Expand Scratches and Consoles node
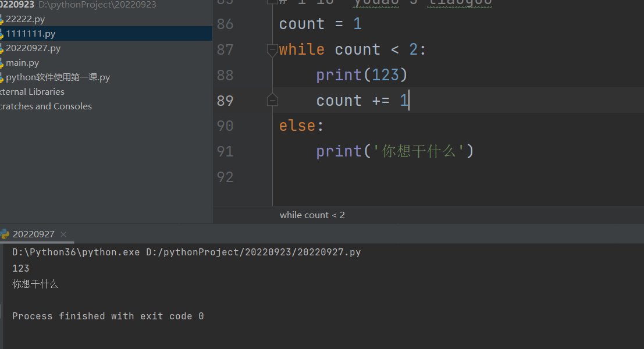The image size is (644, 349). click(45, 106)
